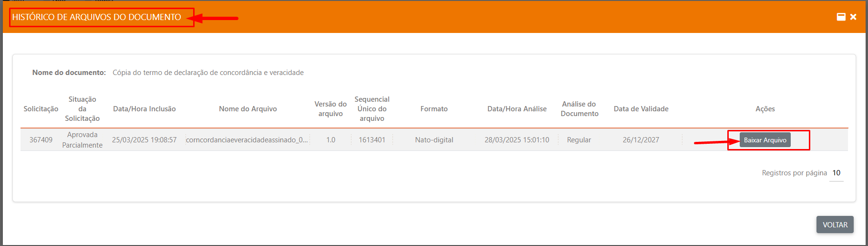Sort by the Data/Hora Inclusão column
This screenshot has height=246, width=868.
pos(144,109)
